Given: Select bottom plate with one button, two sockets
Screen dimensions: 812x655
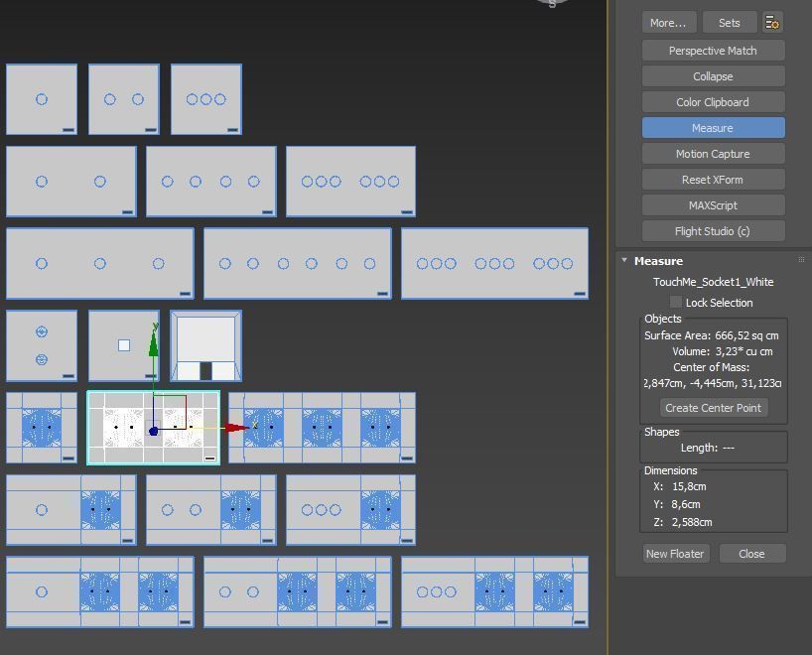Looking at the screenshot, I should pyautogui.click(x=100, y=591).
